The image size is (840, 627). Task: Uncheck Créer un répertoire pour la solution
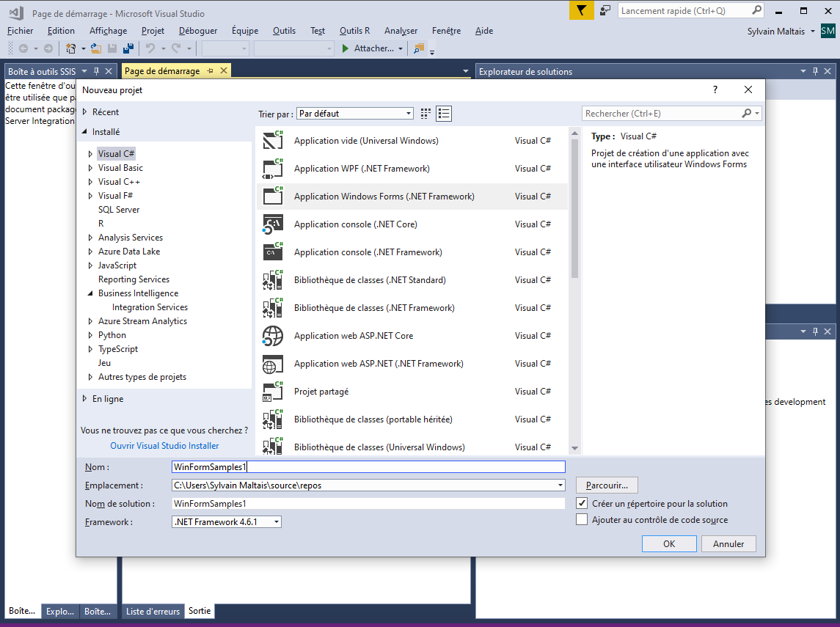coord(582,504)
